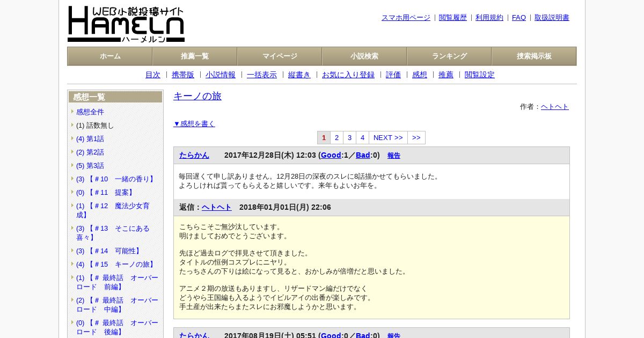Open the 推薦 link in submenu
Screen dimensions: 644x338
click(x=446, y=75)
